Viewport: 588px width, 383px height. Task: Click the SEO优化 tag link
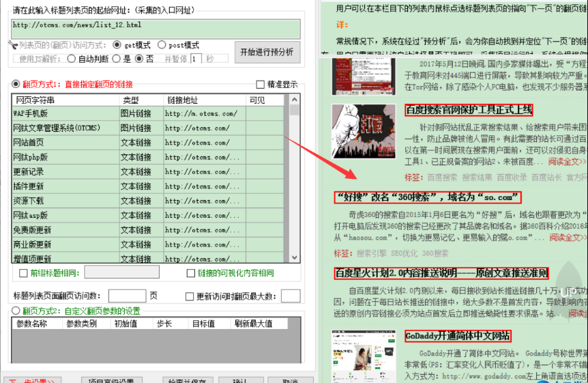tap(405, 253)
